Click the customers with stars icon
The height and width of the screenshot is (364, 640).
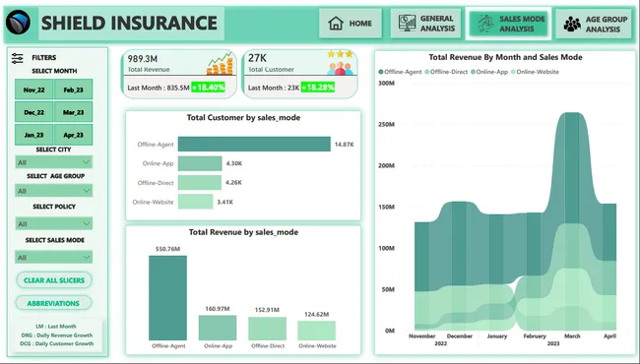pos(340,62)
